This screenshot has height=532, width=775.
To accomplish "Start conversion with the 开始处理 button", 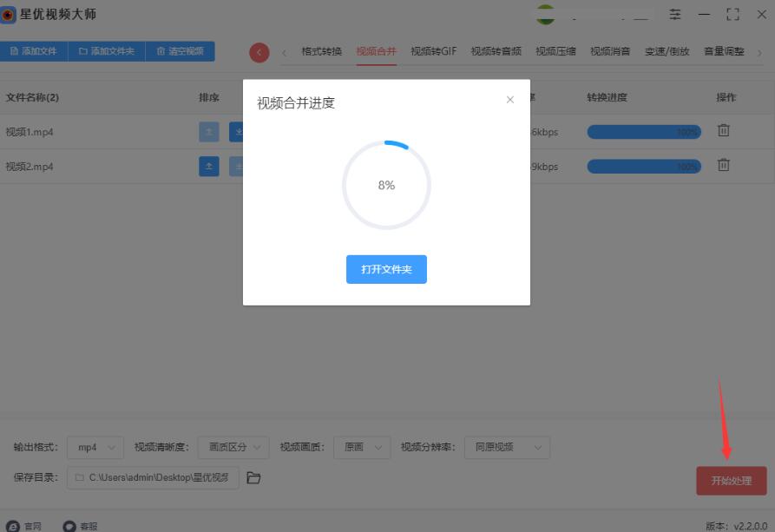I will click(x=731, y=479).
